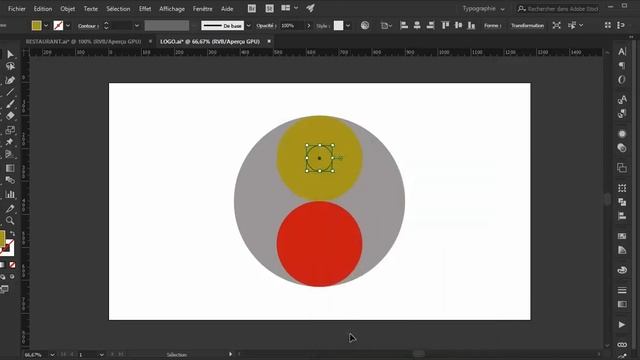The image size is (640, 360).
Task: Open the De base brush definition dropdown
Action: click(x=249, y=26)
